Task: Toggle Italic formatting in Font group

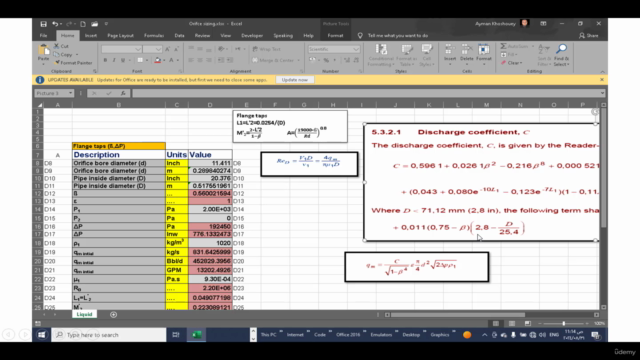Action: click(114, 60)
